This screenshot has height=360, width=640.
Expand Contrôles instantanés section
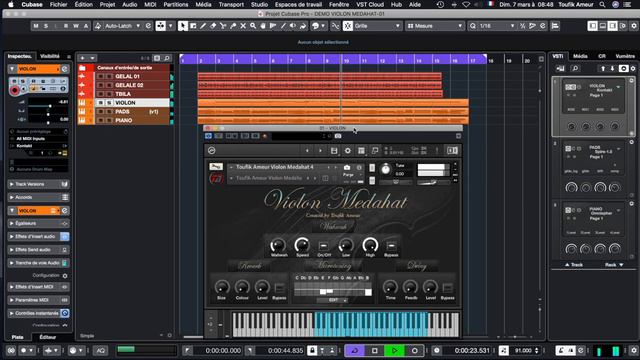point(38,313)
